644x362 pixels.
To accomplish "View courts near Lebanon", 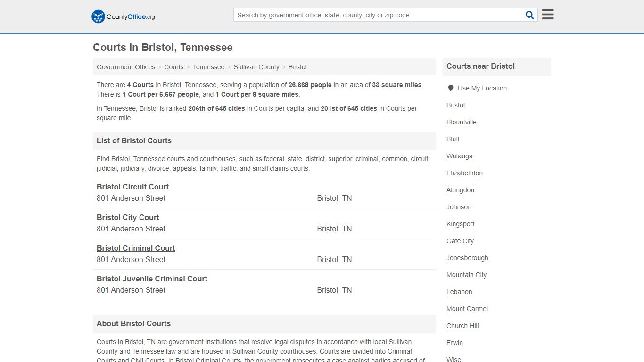I will click(459, 292).
